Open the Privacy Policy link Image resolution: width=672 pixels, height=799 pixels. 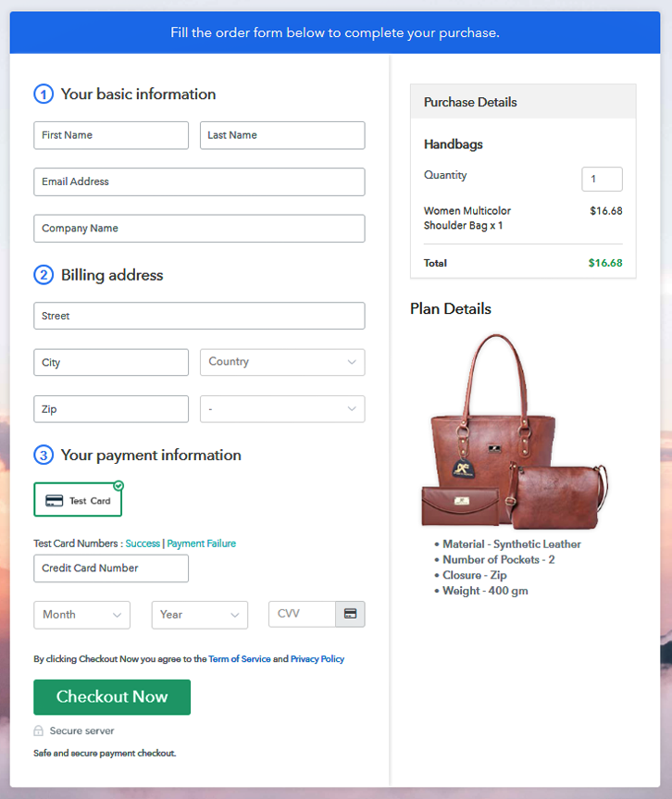317,659
